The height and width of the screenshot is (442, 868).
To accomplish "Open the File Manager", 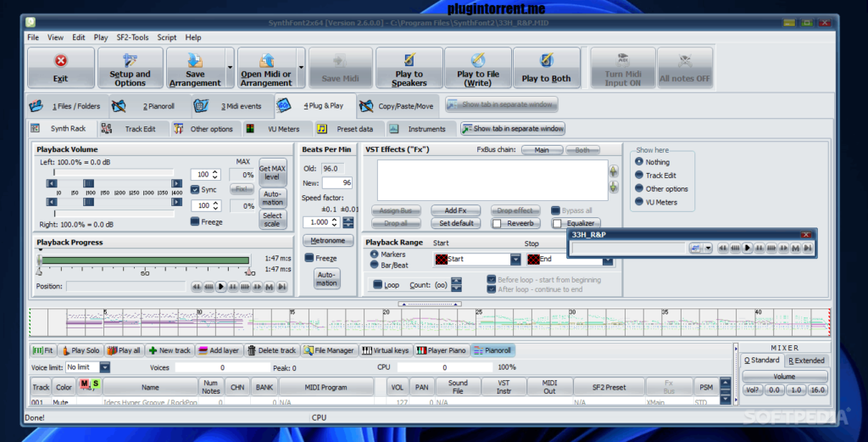I will tap(329, 350).
